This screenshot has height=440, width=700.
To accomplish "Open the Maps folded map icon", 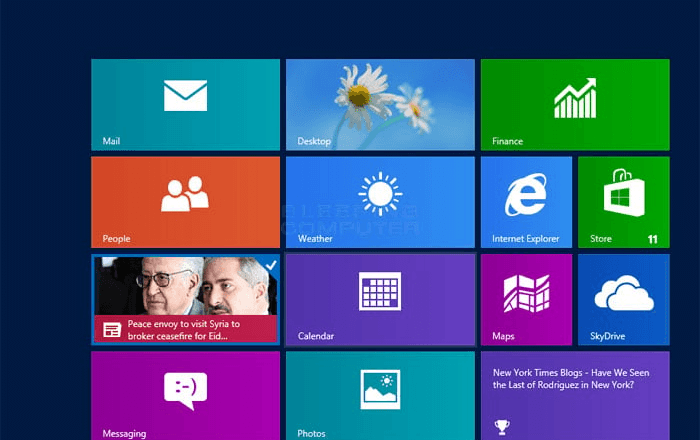I will 526,293.
